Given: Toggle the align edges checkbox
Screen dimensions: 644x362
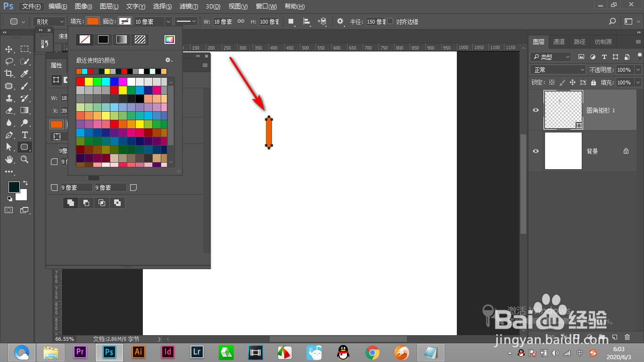Looking at the screenshot, I should point(390,22).
